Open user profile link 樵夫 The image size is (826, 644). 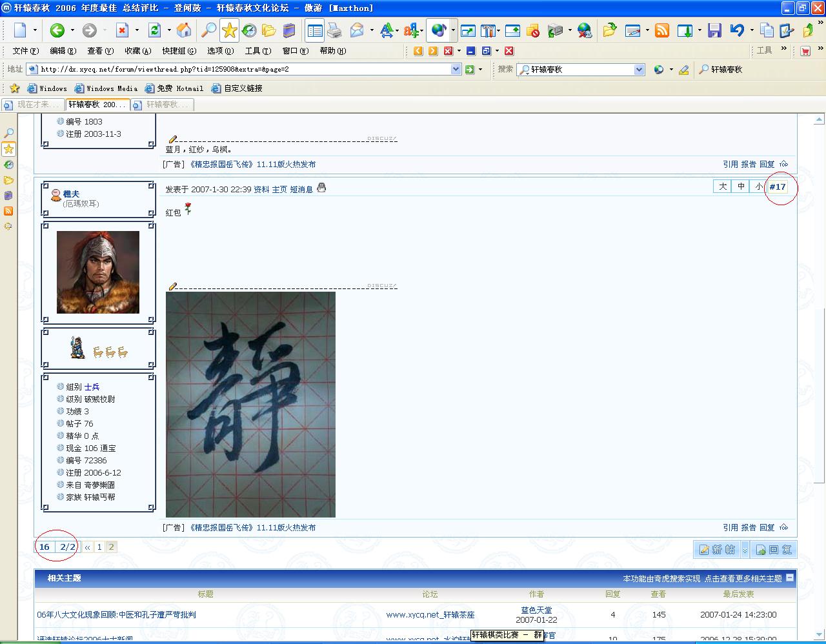click(71, 194)
